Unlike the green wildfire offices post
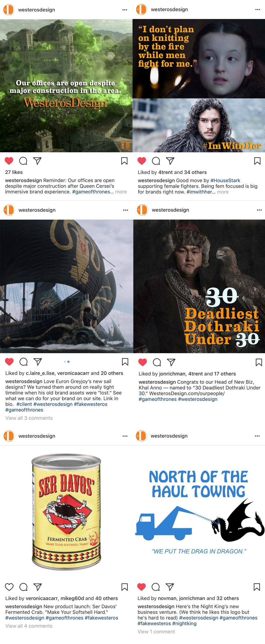The width and height of the screenshot is (265, 644). coord(9,161)
